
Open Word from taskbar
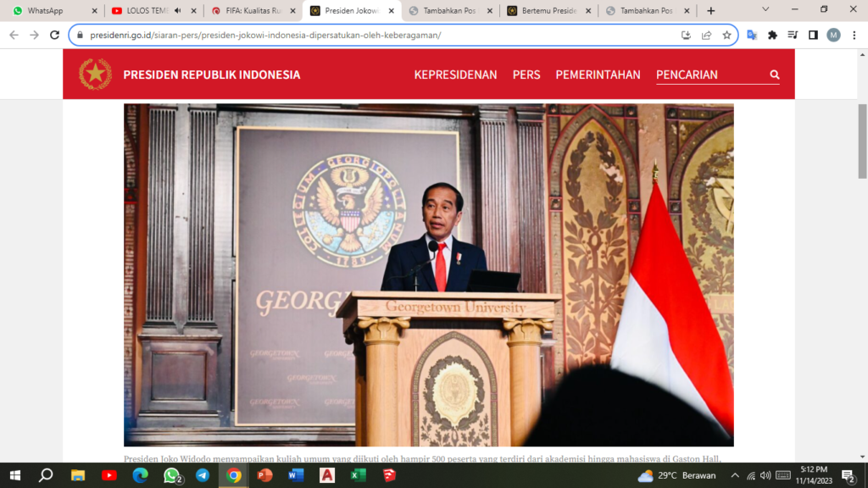[296, 475]
